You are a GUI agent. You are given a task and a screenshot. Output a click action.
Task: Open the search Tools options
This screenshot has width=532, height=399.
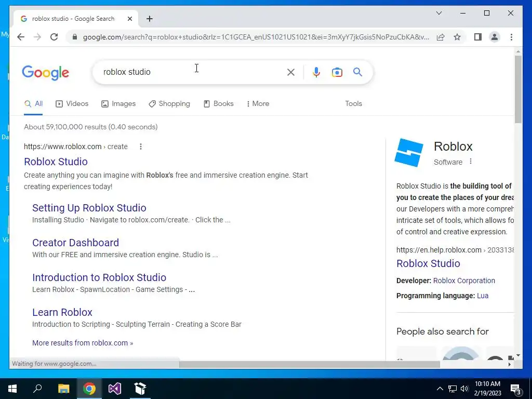coord(353,104)
